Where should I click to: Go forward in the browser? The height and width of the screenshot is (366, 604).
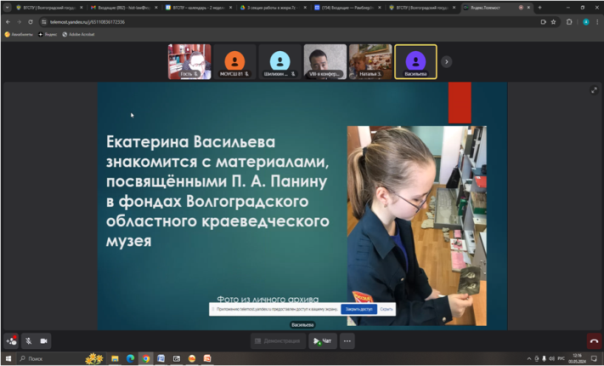coord(19,22)
